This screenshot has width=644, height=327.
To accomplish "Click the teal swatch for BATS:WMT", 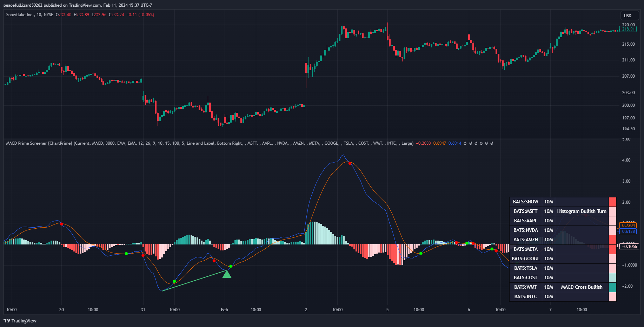I will [x=612, y=287].
